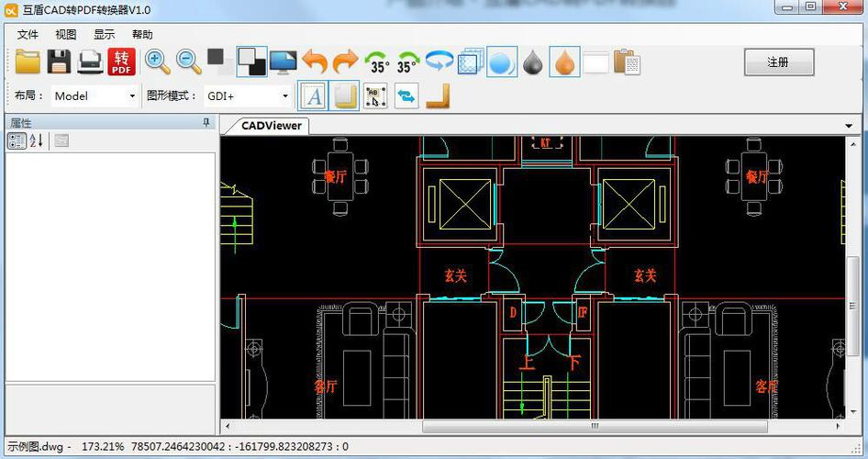Click the 示例图.dwg filename in status bar
The image size is (868, 459).
34,446
